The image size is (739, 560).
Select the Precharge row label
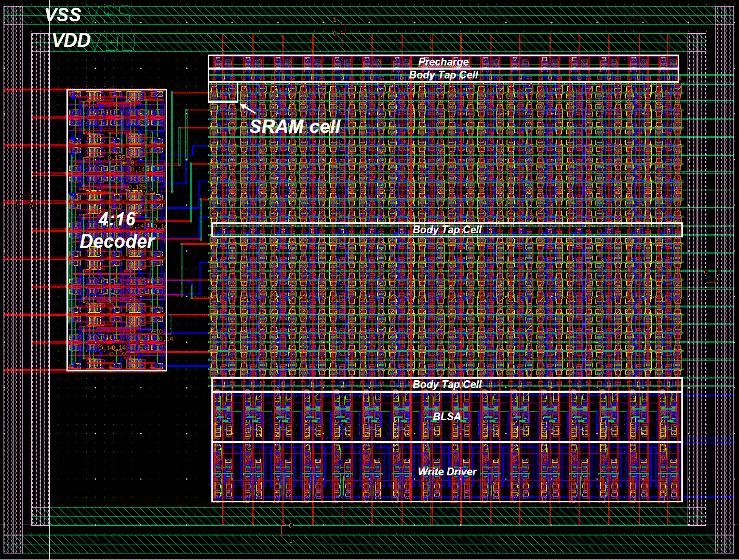pyautogui.click(x=444, y=62)
